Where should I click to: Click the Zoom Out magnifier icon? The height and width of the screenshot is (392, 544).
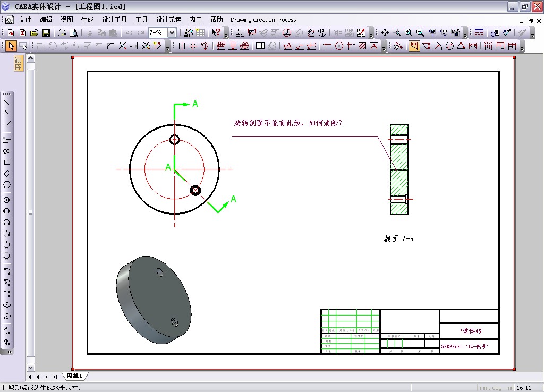420,32
